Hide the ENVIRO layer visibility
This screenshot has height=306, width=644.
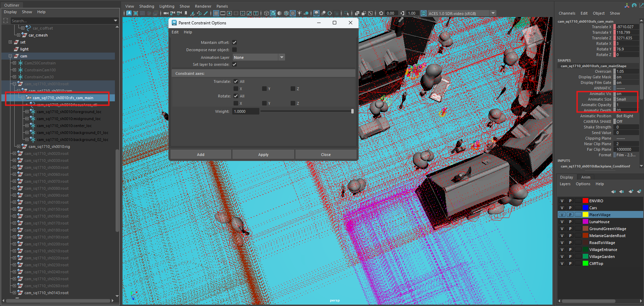coord(562,201)
